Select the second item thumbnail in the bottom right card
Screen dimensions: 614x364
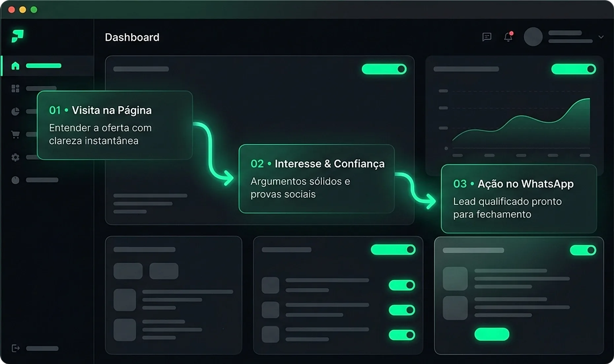(x=455, y=308)
